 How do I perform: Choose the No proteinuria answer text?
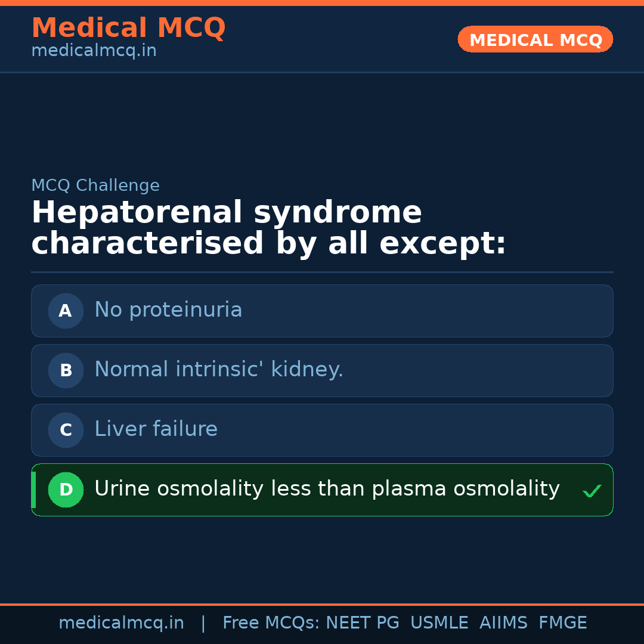(168, 310)
